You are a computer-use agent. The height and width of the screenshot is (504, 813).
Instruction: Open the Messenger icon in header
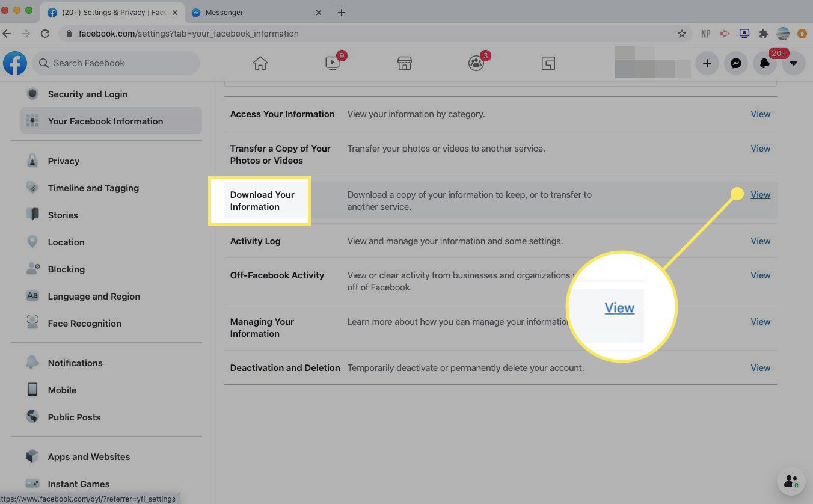click(736, 63)
